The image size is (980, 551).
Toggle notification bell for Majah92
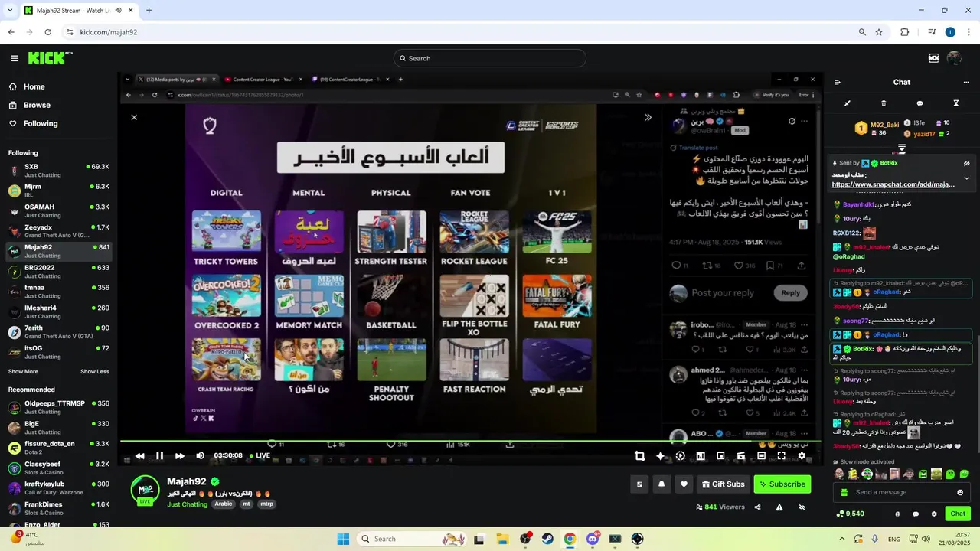(x=661, y=484)
